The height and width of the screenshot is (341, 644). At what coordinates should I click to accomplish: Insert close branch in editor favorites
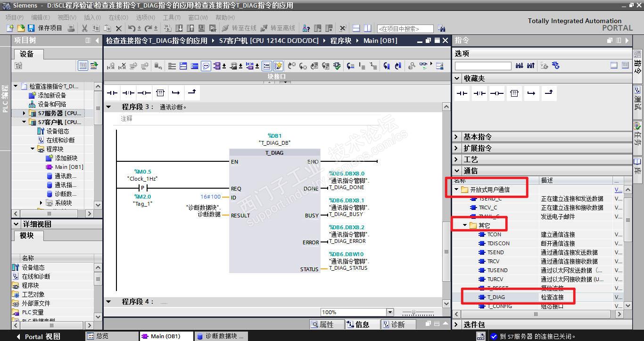pyautogui.click(x=192, y=93)
